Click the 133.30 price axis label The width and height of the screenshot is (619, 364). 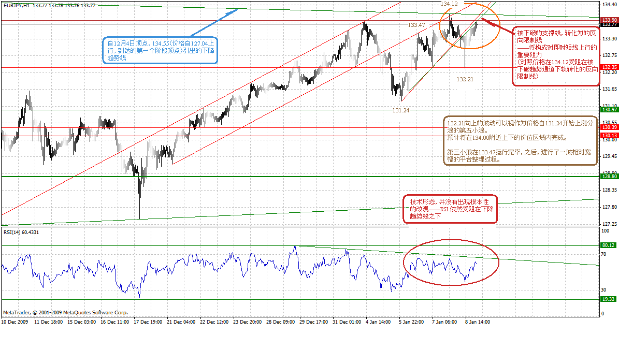610,39
